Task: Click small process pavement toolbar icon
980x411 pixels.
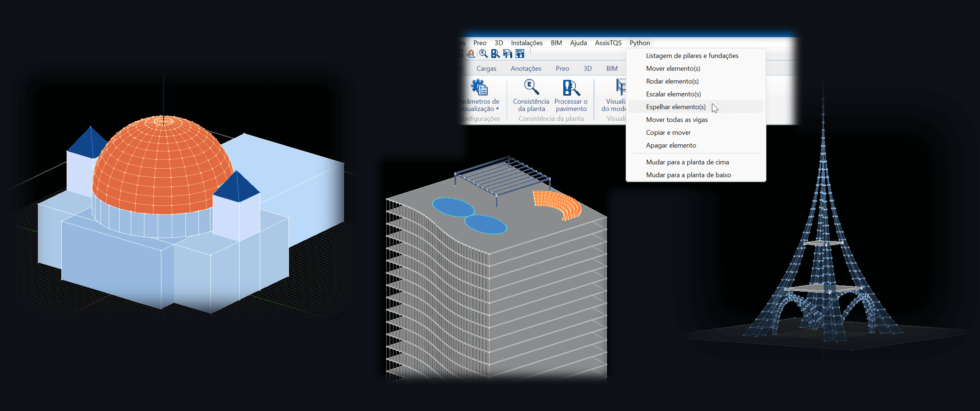Action: pos(495,54)
